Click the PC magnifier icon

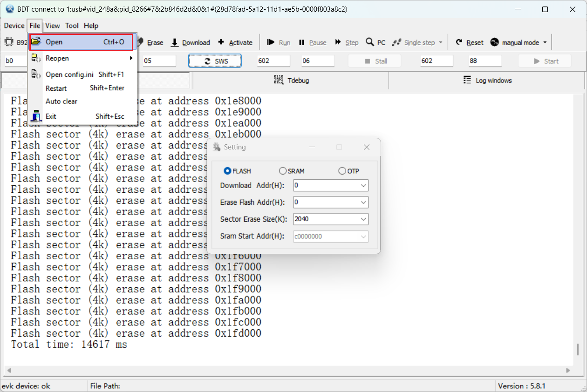(370, 42)
